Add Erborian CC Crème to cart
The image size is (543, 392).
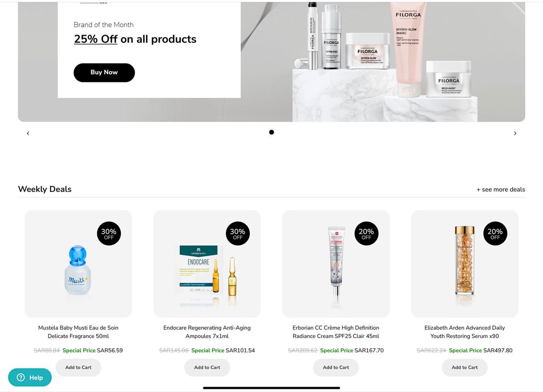pos(336,368)
